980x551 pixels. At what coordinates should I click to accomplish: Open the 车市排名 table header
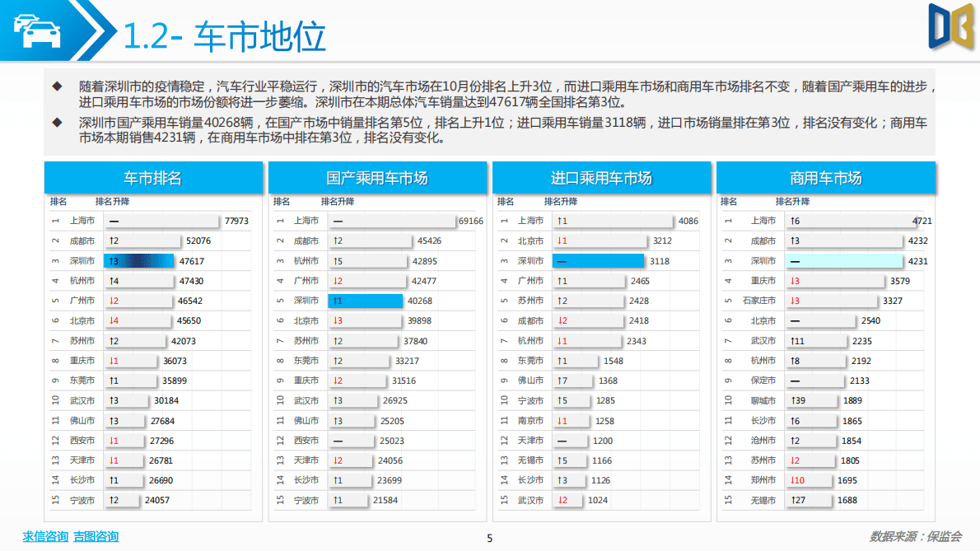pyautogui.click(x=154, y=177)
